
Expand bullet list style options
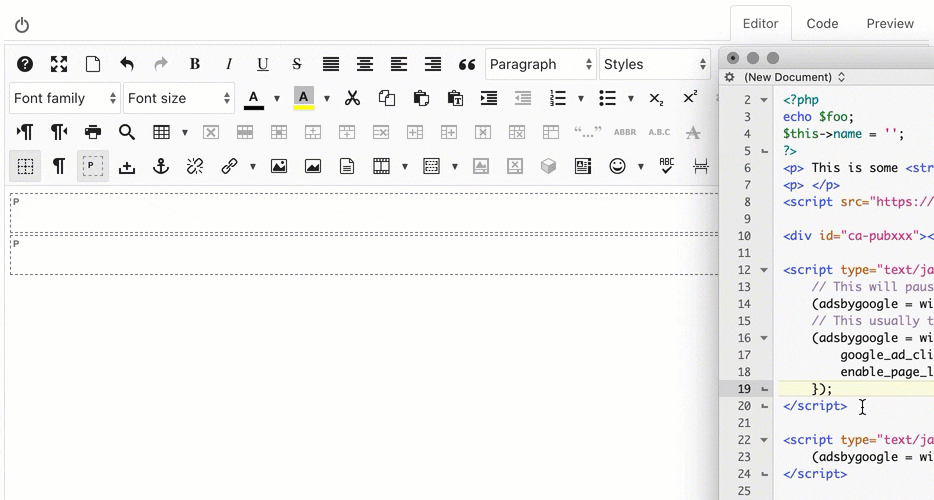pos(631,98)
